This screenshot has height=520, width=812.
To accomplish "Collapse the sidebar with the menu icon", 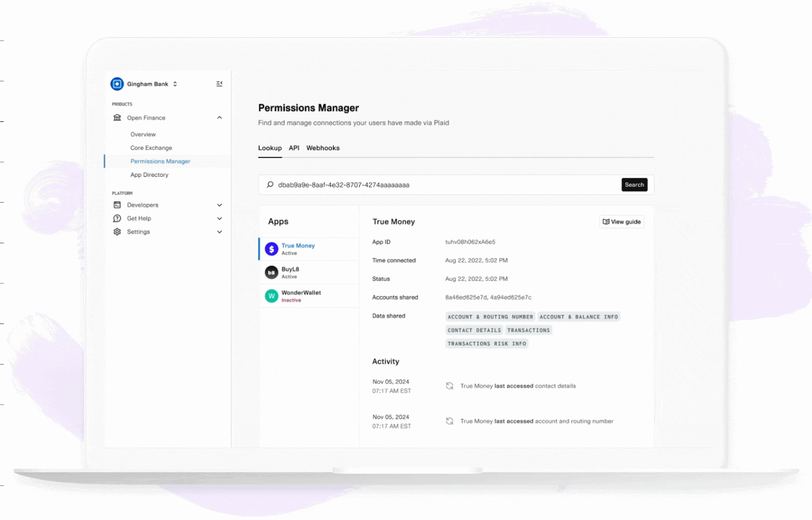I will point(219,84).
